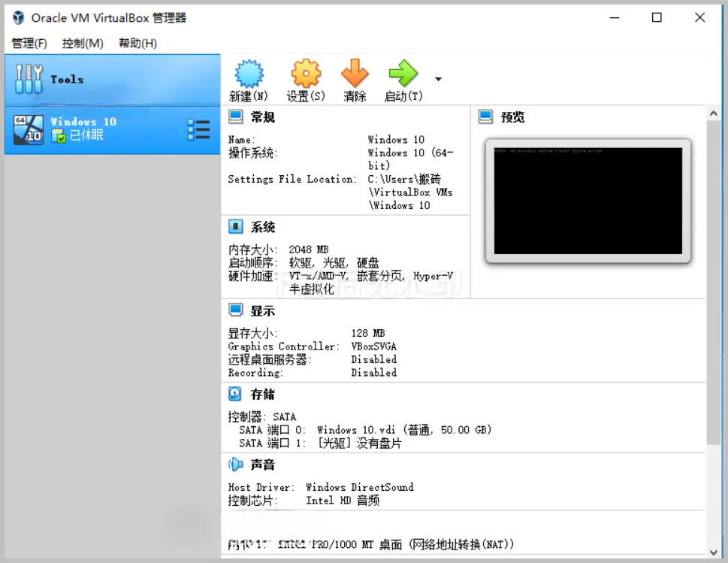Click the VM preview thumbnail screen

[x=588, y=201]
